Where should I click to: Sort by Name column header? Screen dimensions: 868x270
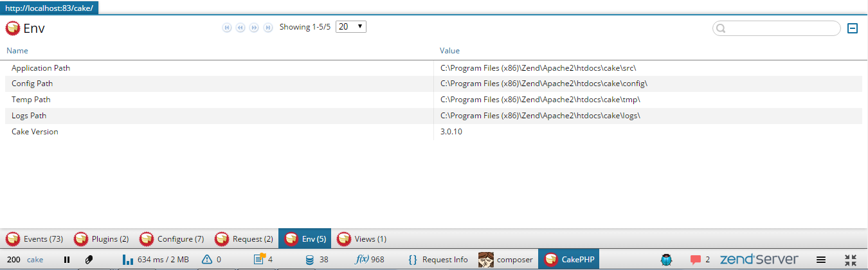click(x=17, y=51)
